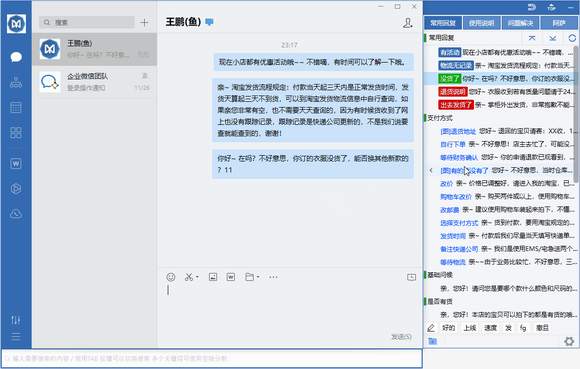Click the blue folder icon at panel bottom-left

(x=432, y=341)
